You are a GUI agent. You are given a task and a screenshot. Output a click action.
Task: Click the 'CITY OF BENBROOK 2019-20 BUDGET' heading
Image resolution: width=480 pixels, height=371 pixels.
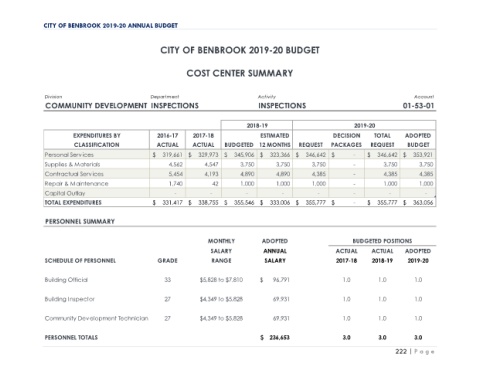240,50
